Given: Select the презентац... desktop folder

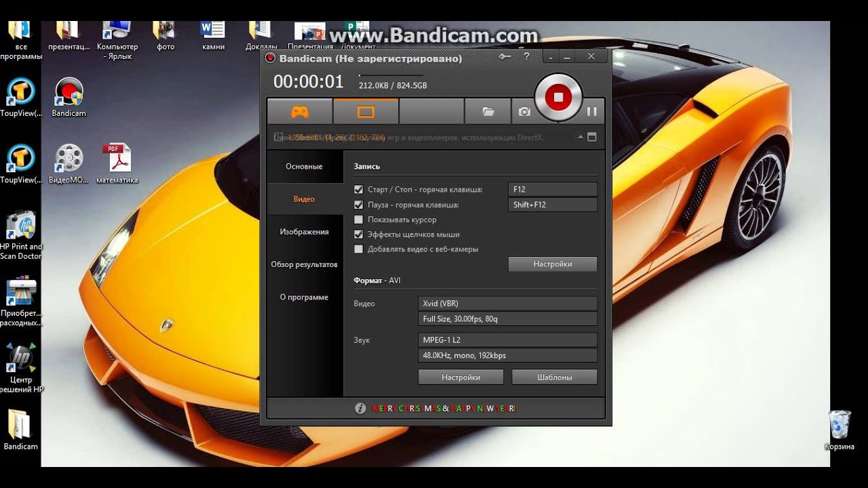Looking at the screenshot, I should point(68,37).
